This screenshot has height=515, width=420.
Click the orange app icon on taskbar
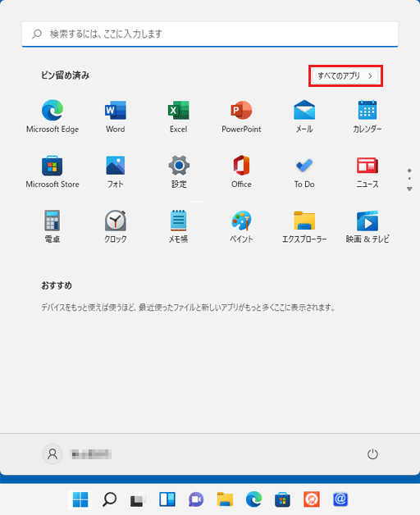tap(312, 499)
